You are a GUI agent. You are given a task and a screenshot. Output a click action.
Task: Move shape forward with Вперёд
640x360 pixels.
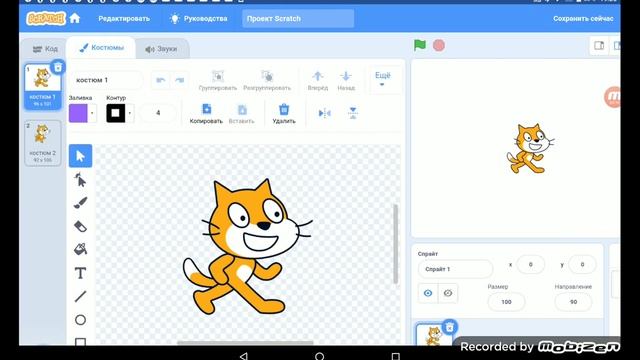point(318,80)
